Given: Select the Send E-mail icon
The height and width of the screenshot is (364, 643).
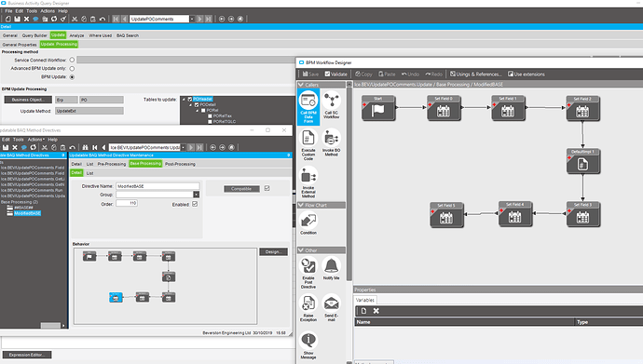Looking at the screenshot, I should [332, 303].
